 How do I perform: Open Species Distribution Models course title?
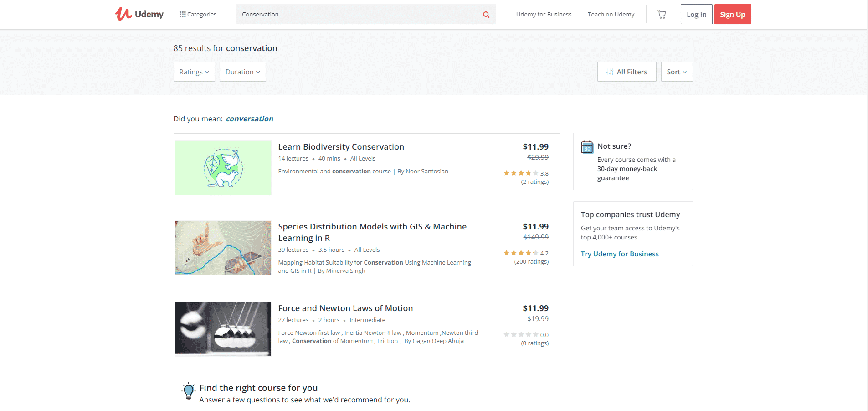pos(372,232)
